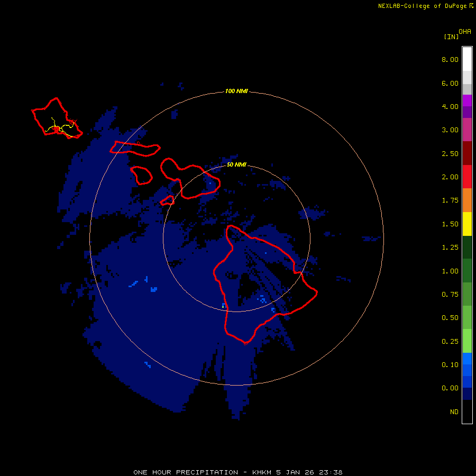Select the 2.50 legend value
This screenshot has width=476, height=476.
coord(450,153)
